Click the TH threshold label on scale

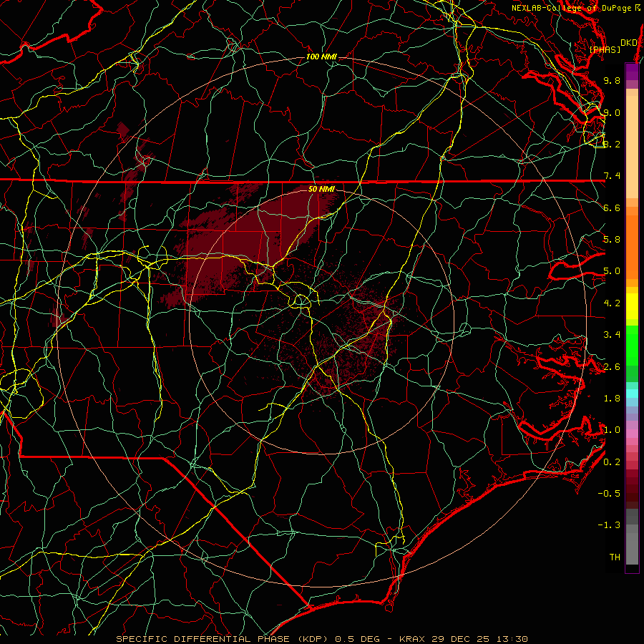tap(615, 557)
